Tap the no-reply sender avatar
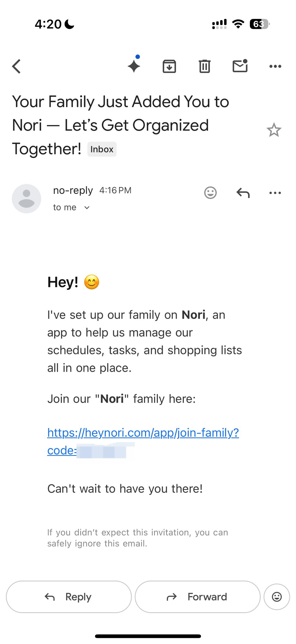The height and width of the screenshot is (644, 296). tap(27, 199)
